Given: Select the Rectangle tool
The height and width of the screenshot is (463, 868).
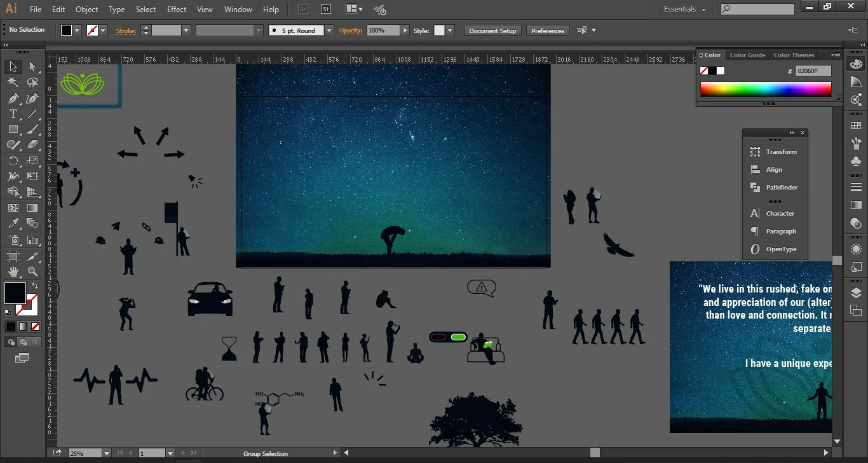Looking at the screenshot, I should (x=13, y=129).
